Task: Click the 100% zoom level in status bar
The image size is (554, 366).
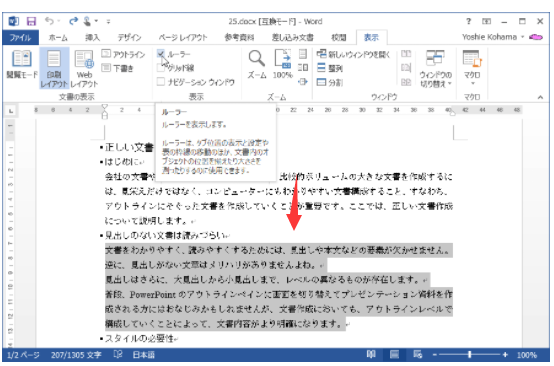Action: (x=527, y=355)
